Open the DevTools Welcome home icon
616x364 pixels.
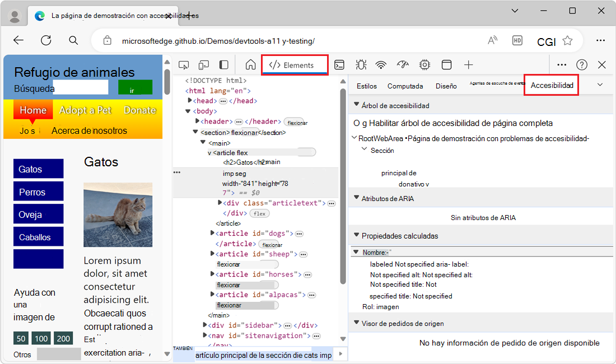250,65
